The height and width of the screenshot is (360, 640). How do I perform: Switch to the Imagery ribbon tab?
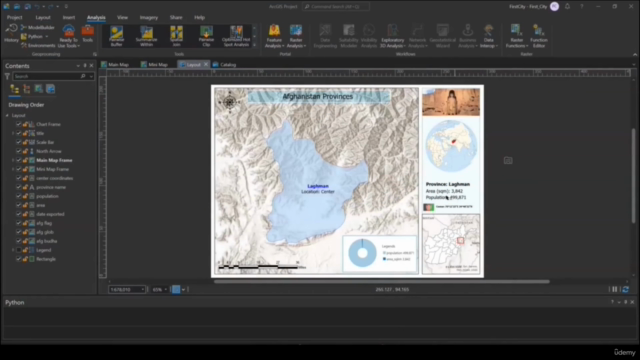(x=149, y=18)
